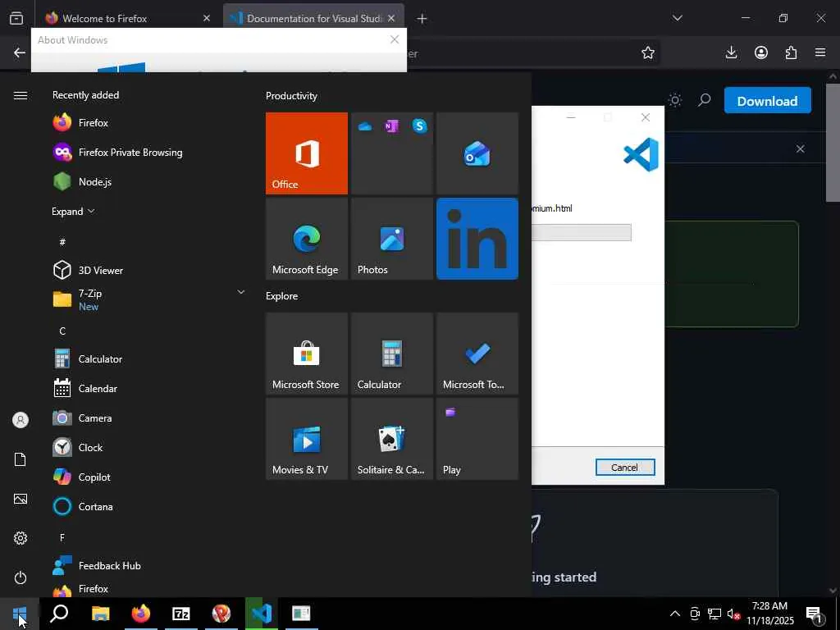Go back in Firefox
The image size is (840, 630).
click(x=20, y=52)
